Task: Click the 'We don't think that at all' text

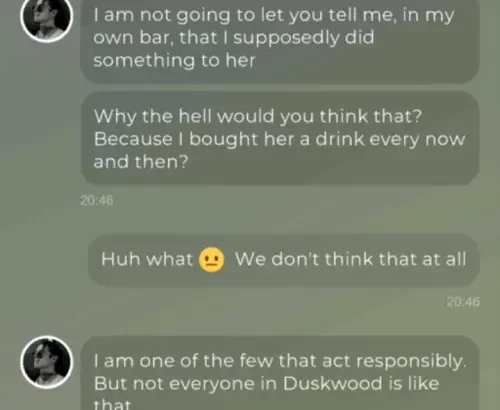Action: point(351,259)
